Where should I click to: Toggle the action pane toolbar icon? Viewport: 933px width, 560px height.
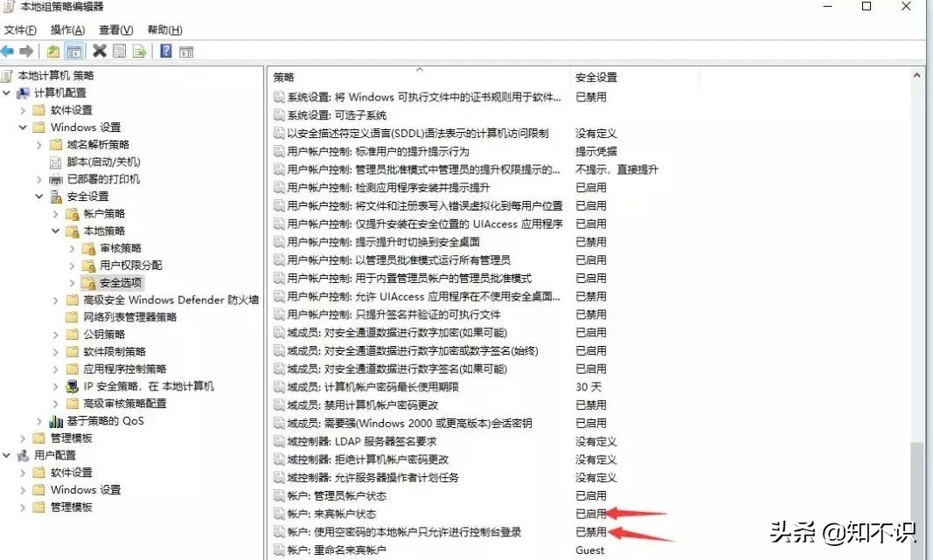click(x=186, y=51)
